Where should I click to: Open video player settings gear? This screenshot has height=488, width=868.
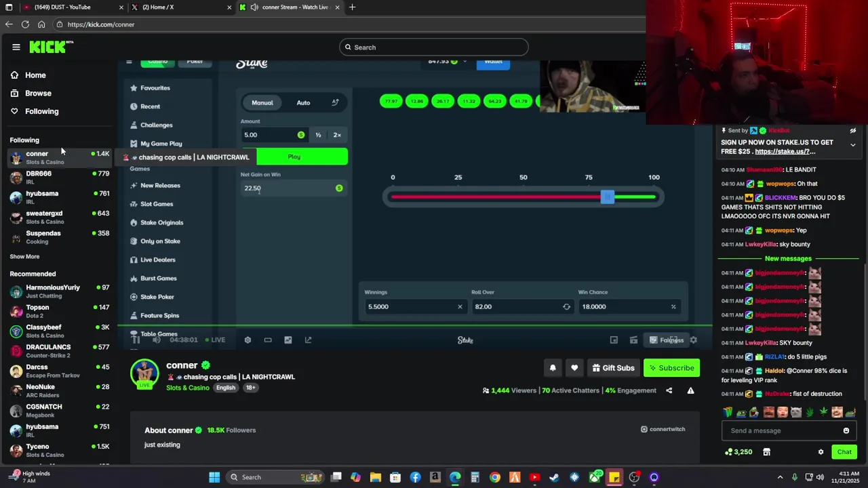(248, 340)
